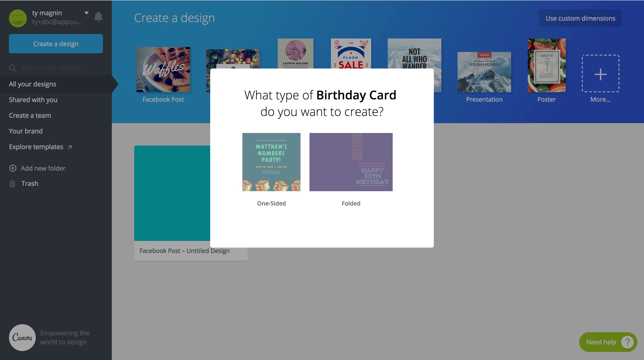
Task: Click Use custom dimensions
Action: (x=580, y=18)
